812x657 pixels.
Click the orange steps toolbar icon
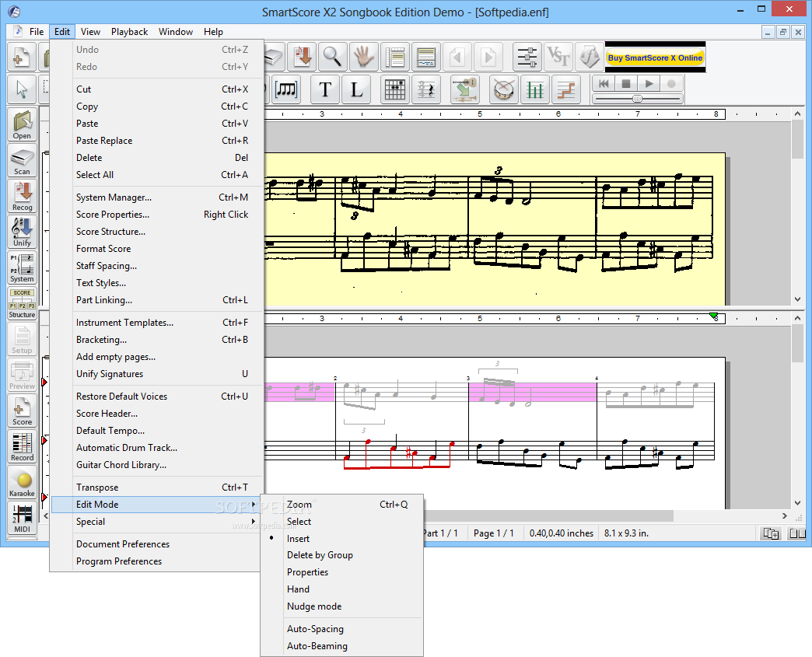click(565, 89)
